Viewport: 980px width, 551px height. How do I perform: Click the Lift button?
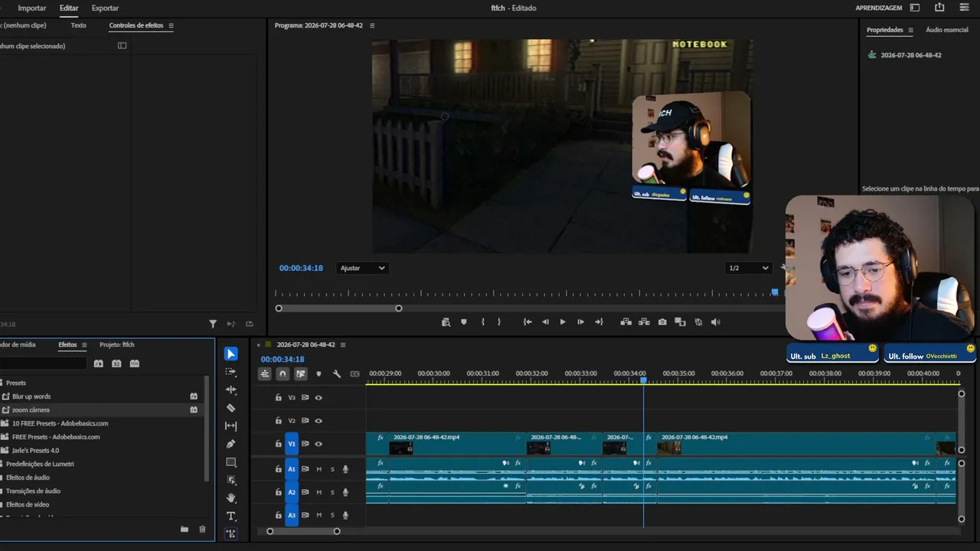626,322
